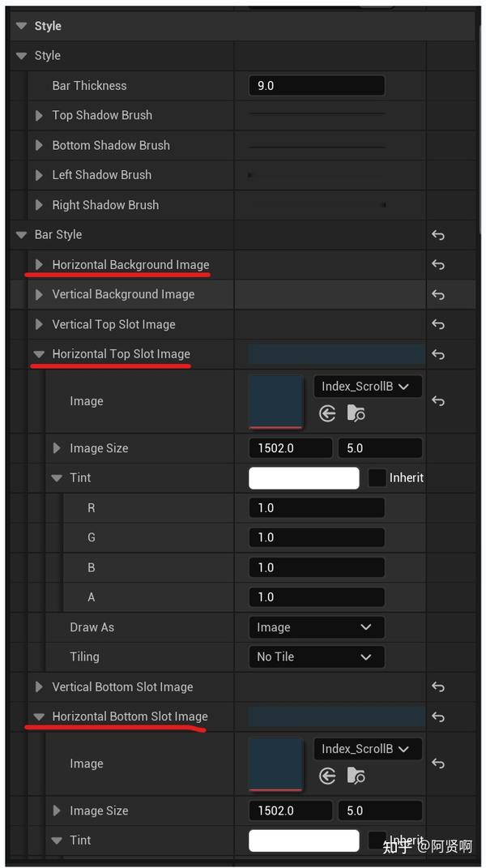The image size is (486, 868).
Task: Open the Tiling dropdown set to No Tile
Action: pos(316,656)
